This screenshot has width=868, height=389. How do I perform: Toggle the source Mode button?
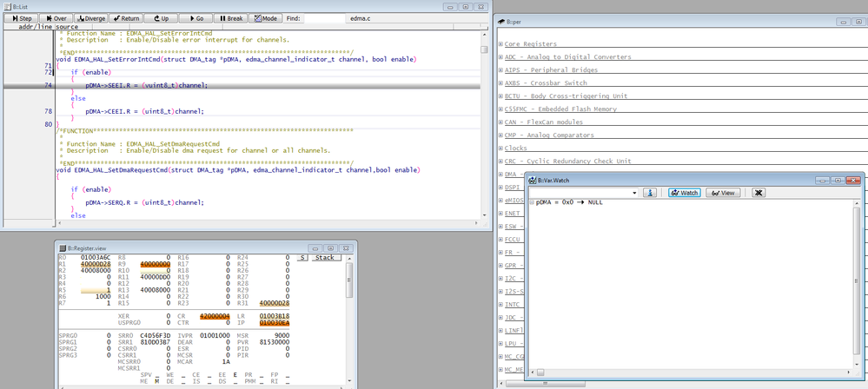(x=265, y=18)
